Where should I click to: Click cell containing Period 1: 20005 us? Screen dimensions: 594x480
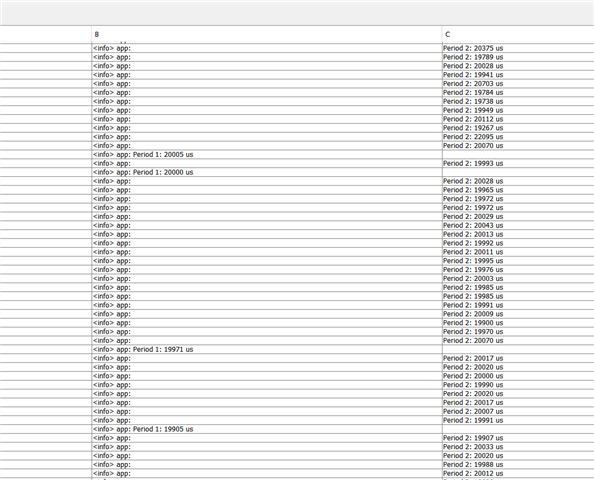pos(267,155)
